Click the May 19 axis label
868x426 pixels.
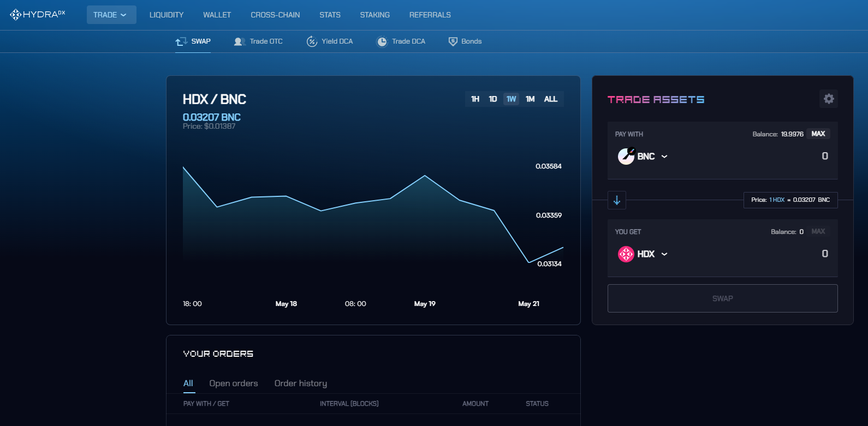pos(425,304)
